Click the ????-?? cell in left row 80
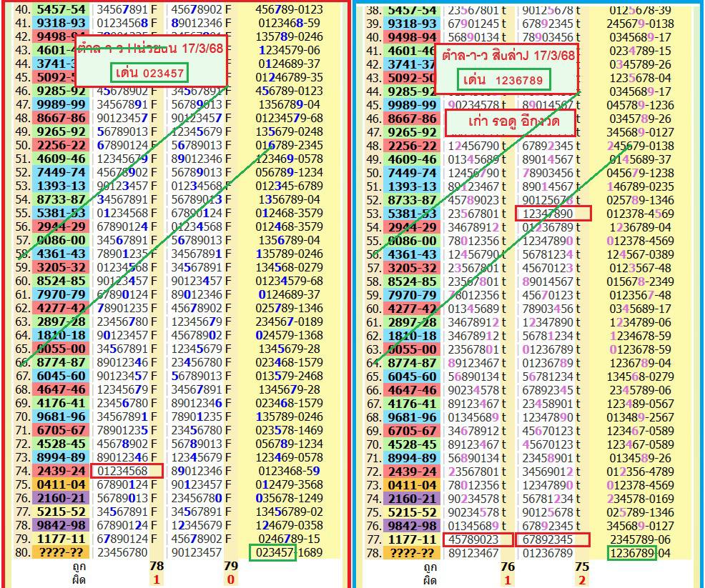Image resolution: width=705 pixels, height=588 pixels. point(60,552)
